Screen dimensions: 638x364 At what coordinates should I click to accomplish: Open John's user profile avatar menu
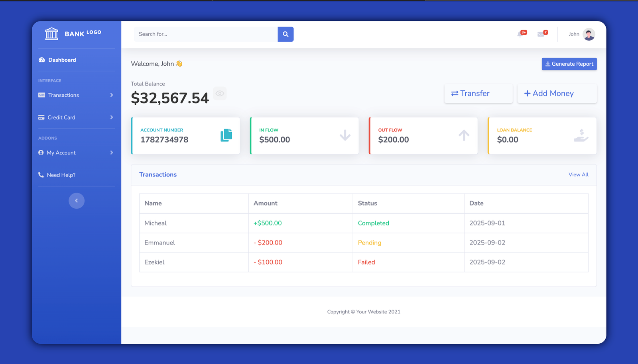pos(589,34)
